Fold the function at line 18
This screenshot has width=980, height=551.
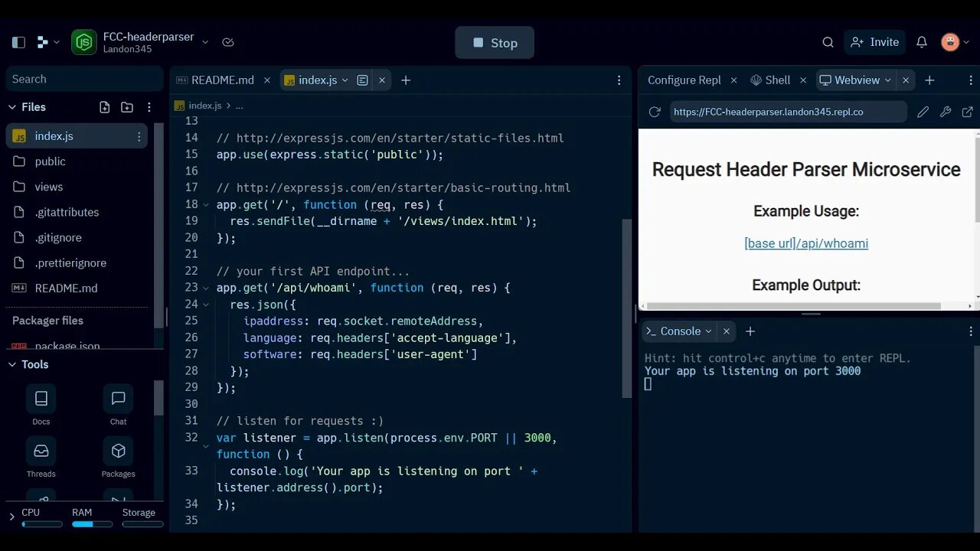[206, 204]
